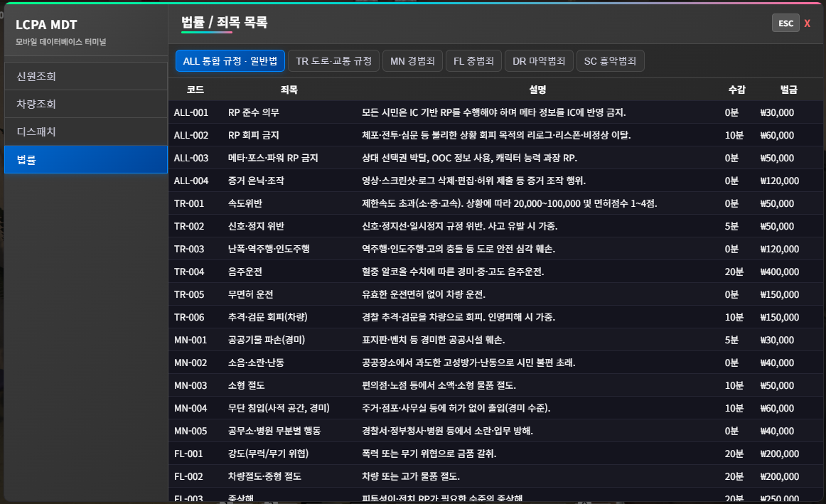Select the MN-003 소형 절도 entry

tap(427, 385)
